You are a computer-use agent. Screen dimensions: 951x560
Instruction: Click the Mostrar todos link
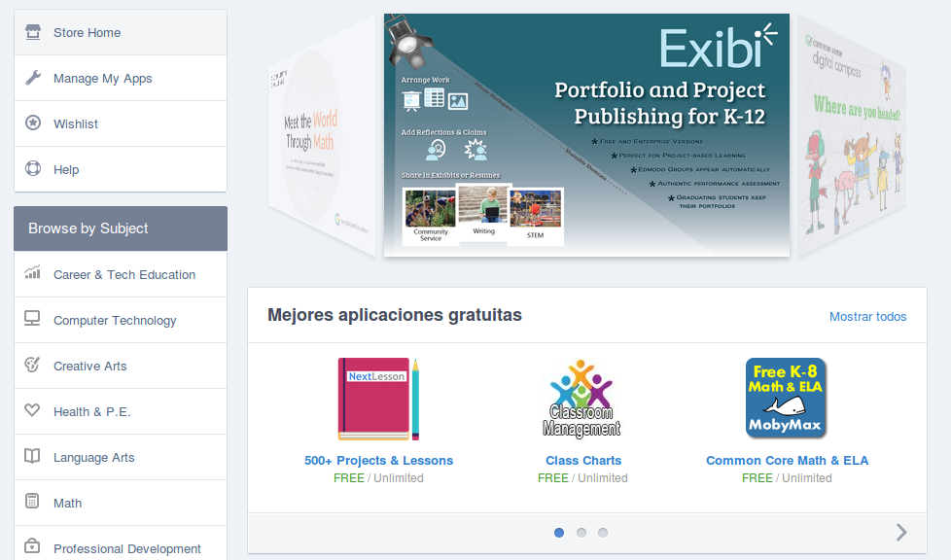point(867,317)
